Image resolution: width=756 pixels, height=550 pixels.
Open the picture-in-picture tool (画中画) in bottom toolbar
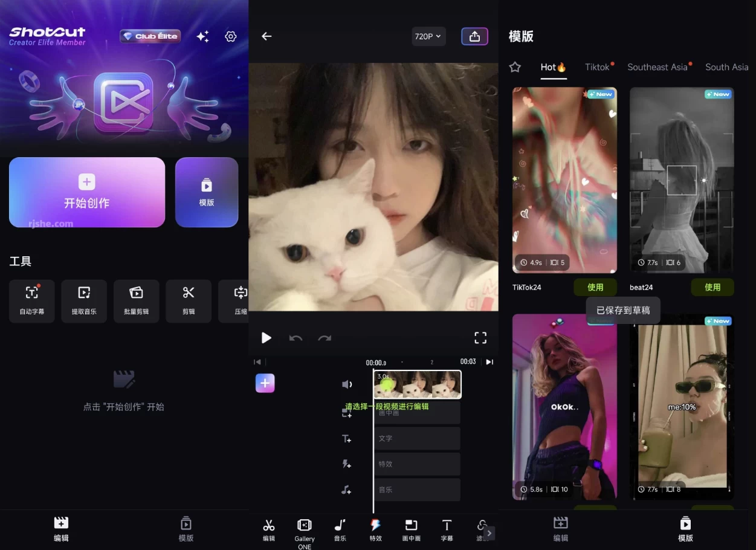point(411,529)
